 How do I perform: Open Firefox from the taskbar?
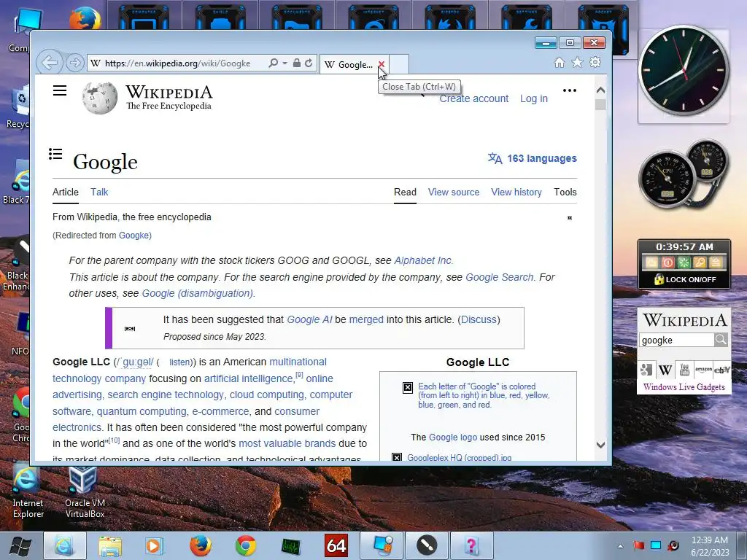click(201, 545)
